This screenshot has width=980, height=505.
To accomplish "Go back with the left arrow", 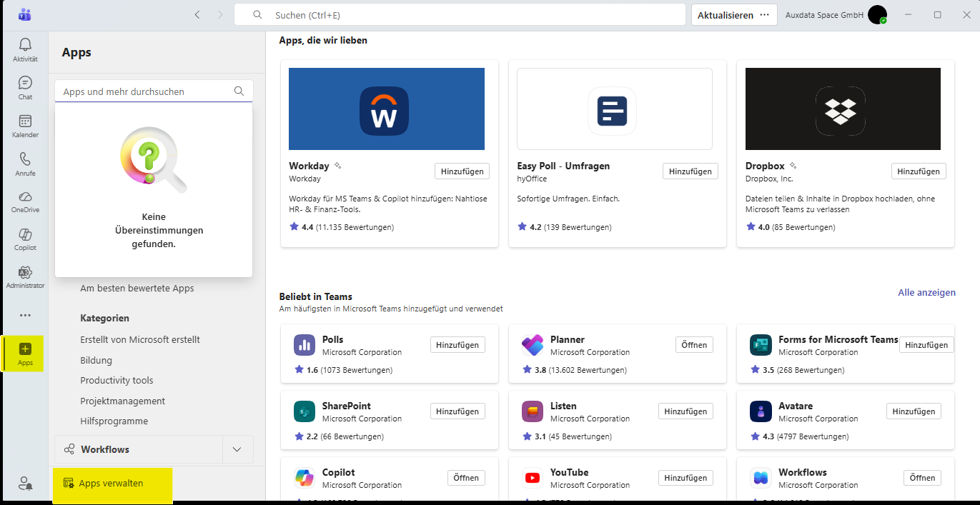I will click(197, 14).
